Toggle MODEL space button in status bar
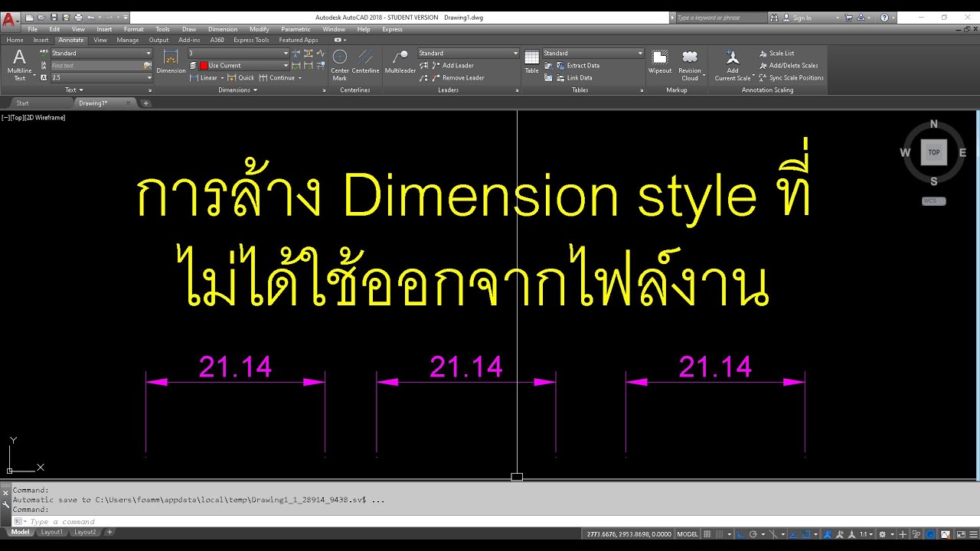The image size is (980, 551). point(688,534)
